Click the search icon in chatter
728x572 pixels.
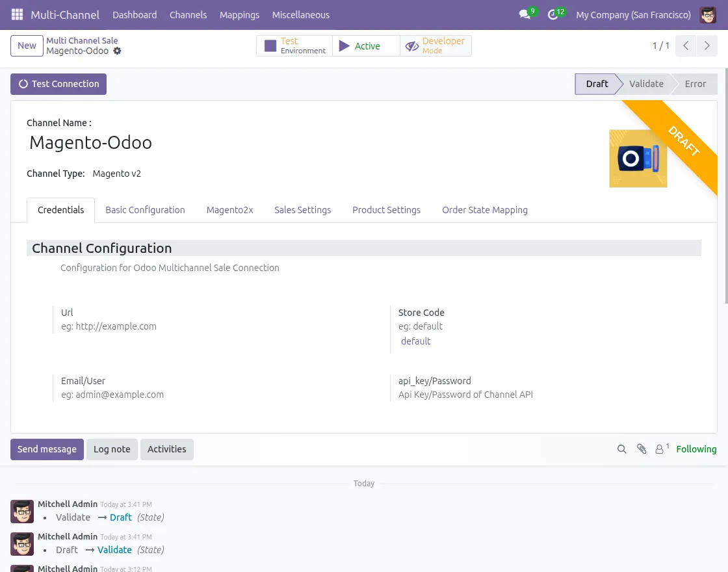(621, 449)
